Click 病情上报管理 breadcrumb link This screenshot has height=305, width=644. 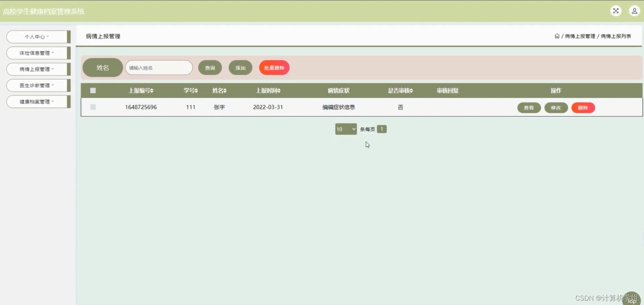pos(580,36)
